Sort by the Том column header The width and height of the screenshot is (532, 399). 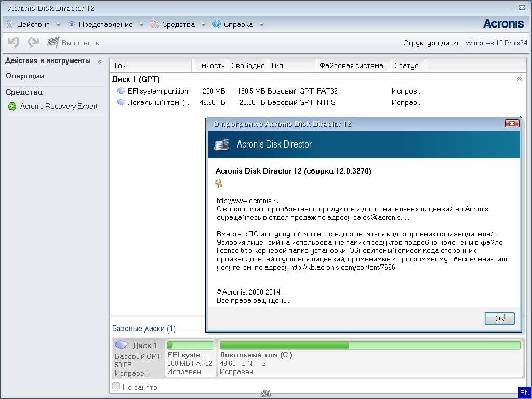151,65
